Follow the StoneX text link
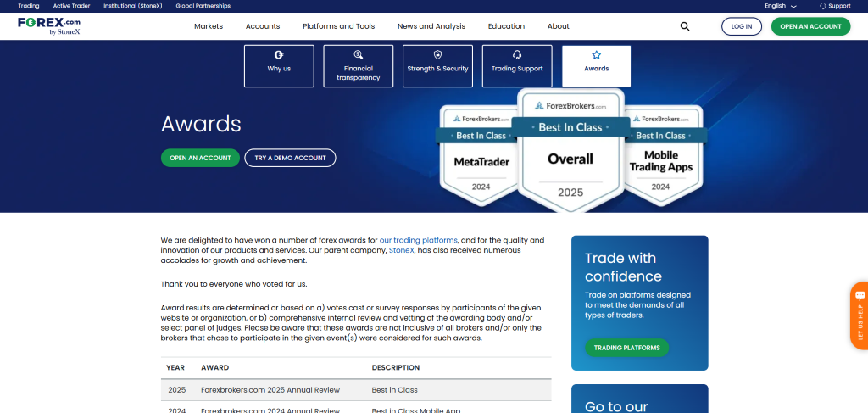The height and width of the screenshot is (413, 868). point(401,250)
